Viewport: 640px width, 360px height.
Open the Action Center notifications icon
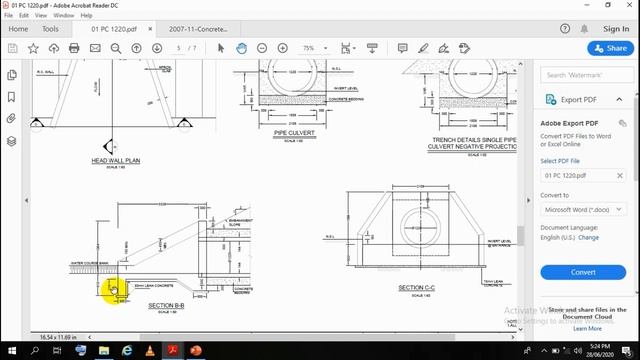pyautogui.click(x=627, y=350)
